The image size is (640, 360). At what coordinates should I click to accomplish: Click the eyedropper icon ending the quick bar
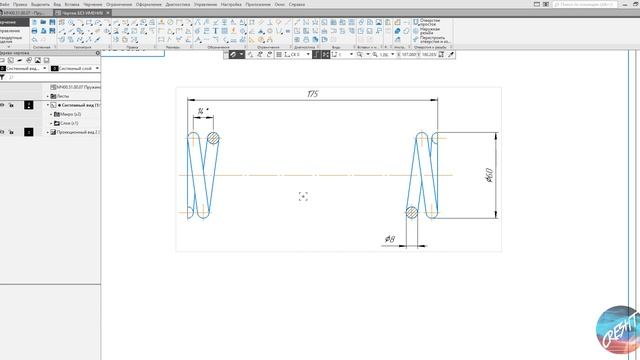pos(451,54)
